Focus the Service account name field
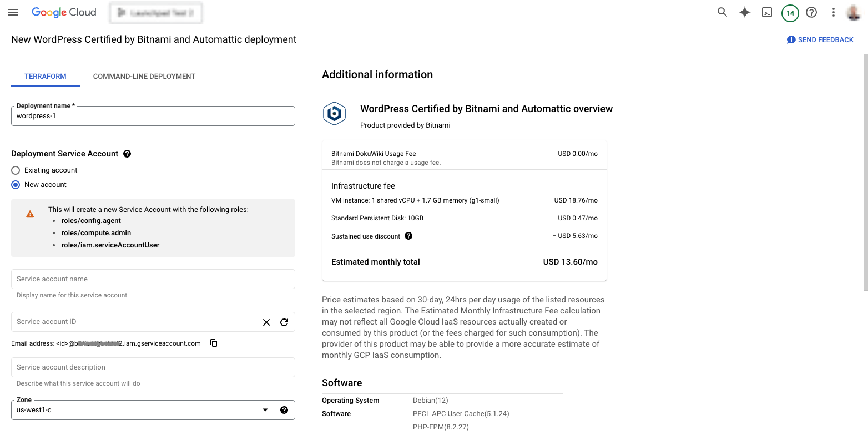This screenshot has height=435, width=868. click(153, 279)
